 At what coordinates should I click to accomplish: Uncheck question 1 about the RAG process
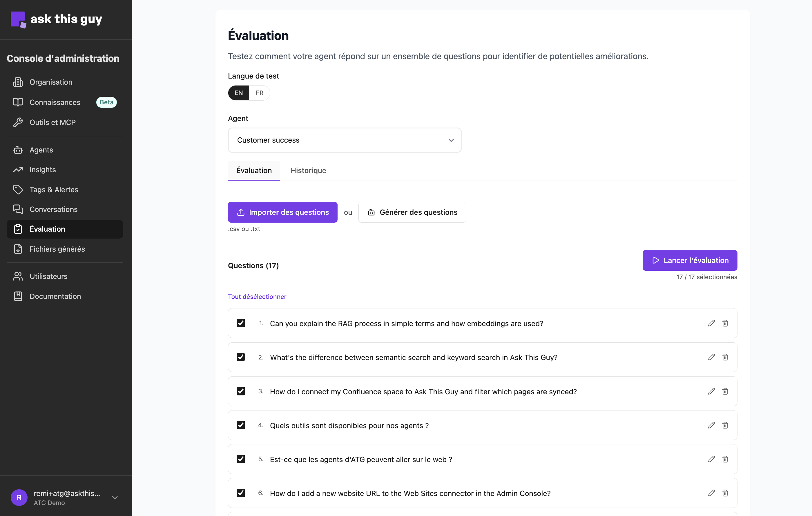[241, 323]
